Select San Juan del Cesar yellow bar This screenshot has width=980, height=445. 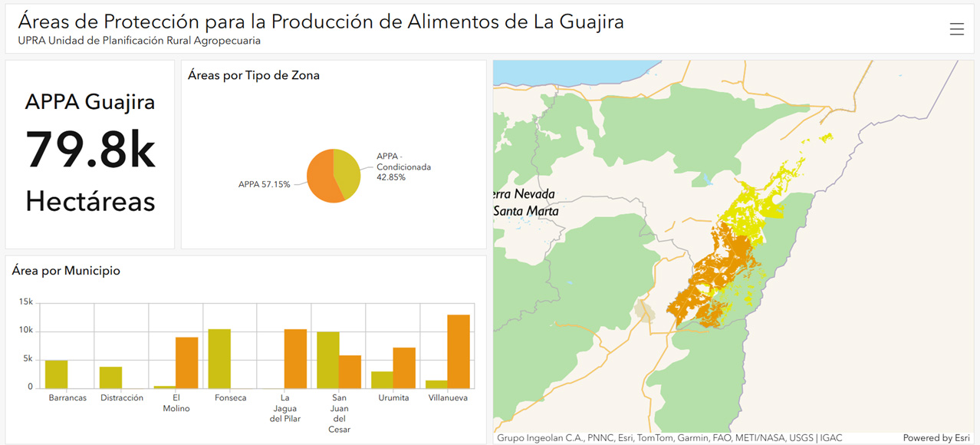tap(327, 360)
